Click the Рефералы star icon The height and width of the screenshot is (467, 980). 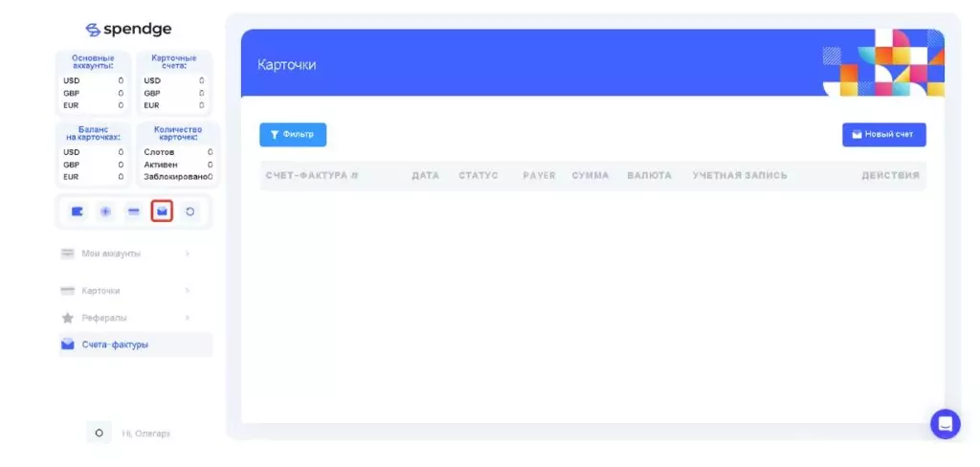pyautogui.click(x=68, y=319)
